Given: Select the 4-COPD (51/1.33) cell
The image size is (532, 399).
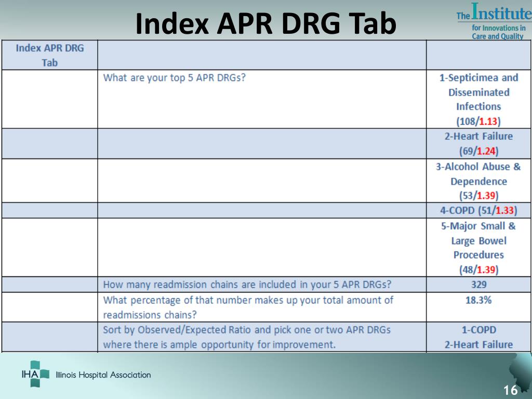Looking at the screenshot, I should tap(478, 210).
